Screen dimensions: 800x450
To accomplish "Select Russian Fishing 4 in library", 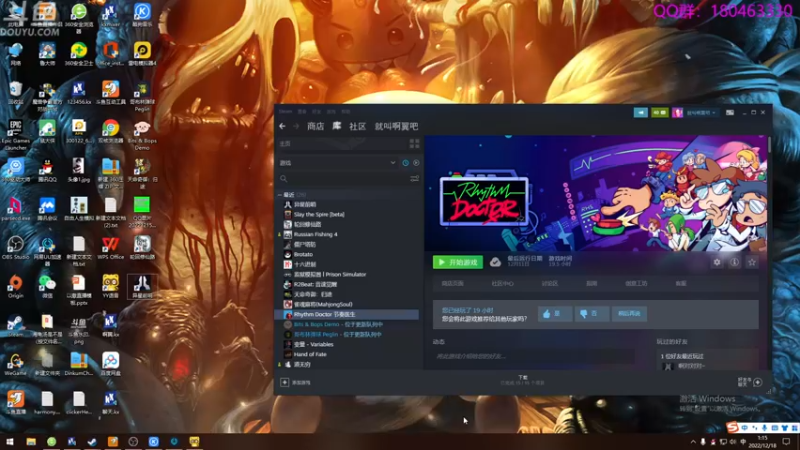I will coord(315,234).
